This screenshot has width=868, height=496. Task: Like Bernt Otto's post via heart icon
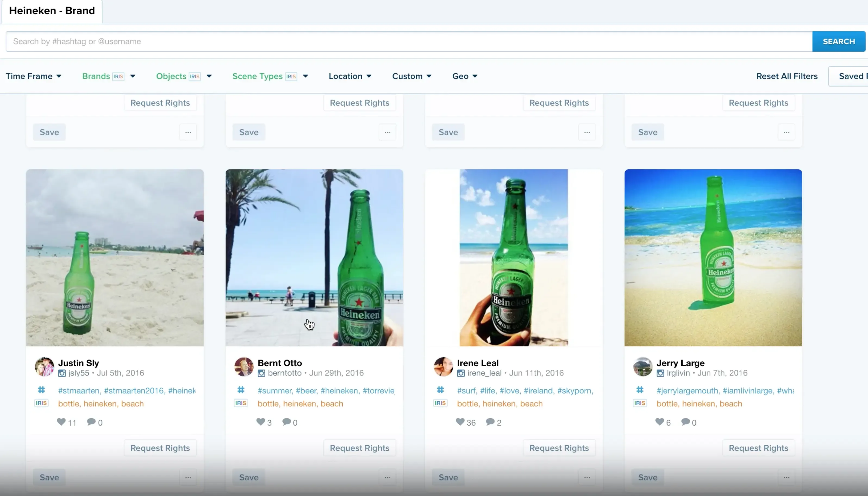coord(261,422)
